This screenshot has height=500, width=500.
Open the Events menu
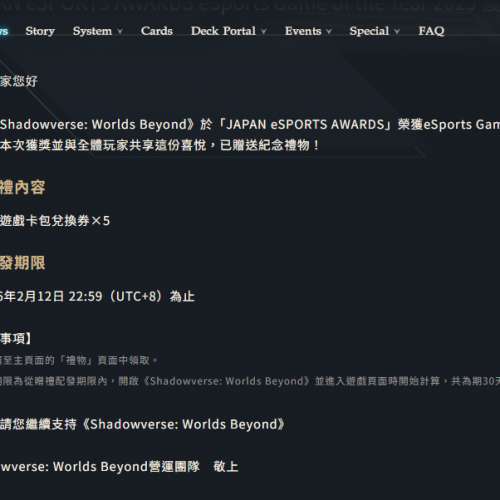point(303,31)
